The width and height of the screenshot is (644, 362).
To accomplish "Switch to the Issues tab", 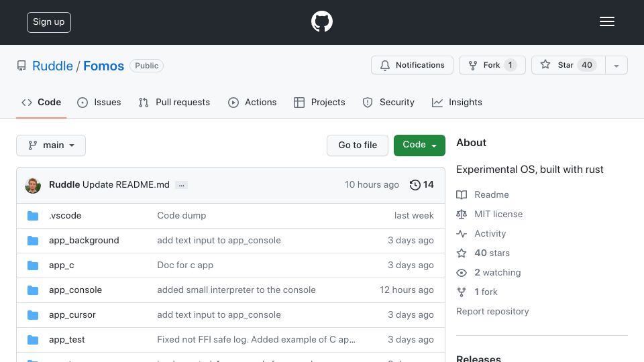I will [99, 102].
